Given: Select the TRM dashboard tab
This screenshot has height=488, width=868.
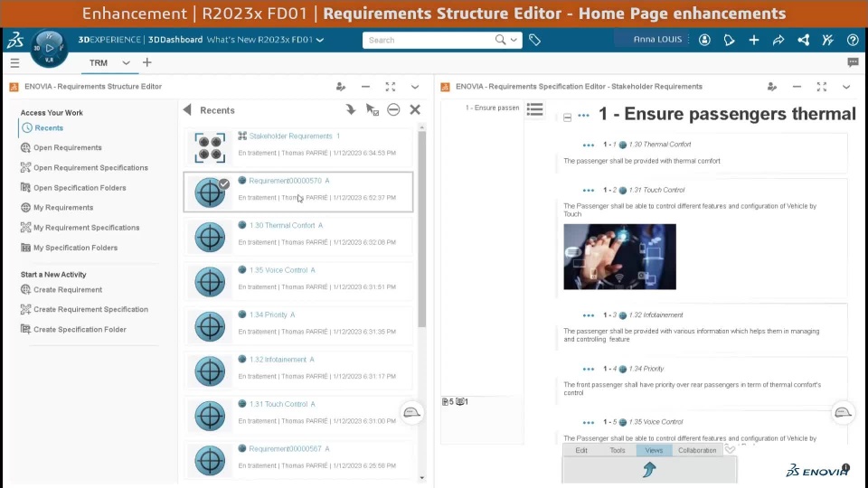Looking at the screenshot, I should tap(99, 63).
